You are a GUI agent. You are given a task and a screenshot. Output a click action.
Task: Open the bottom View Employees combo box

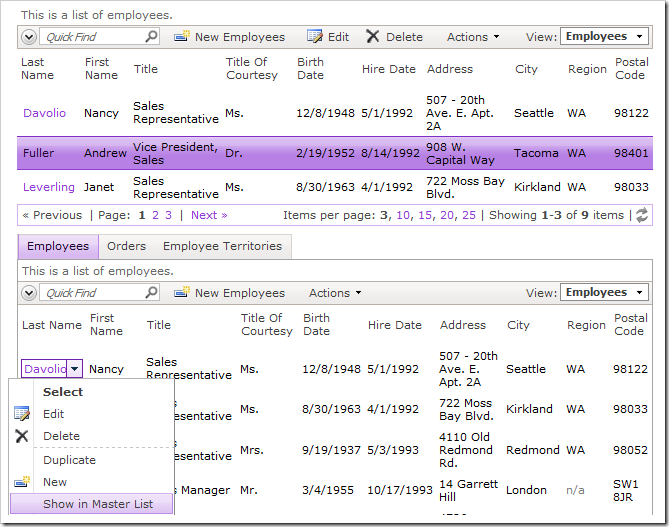click(x=606, y=293)
